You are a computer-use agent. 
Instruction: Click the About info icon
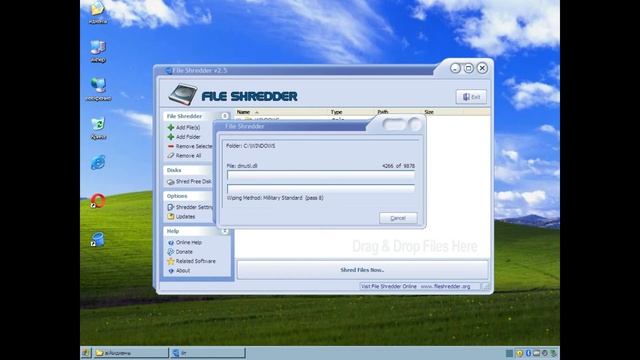[171, 271]
